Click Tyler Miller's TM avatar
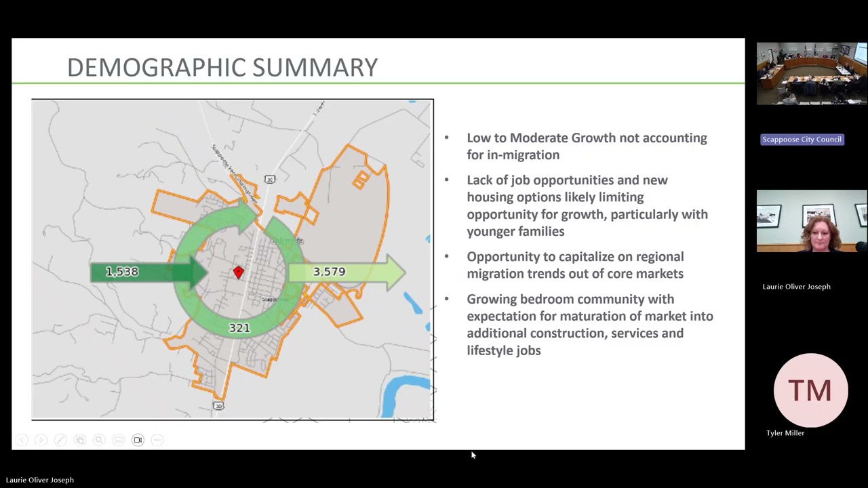 pyautogui.click(x=811, y=390)
